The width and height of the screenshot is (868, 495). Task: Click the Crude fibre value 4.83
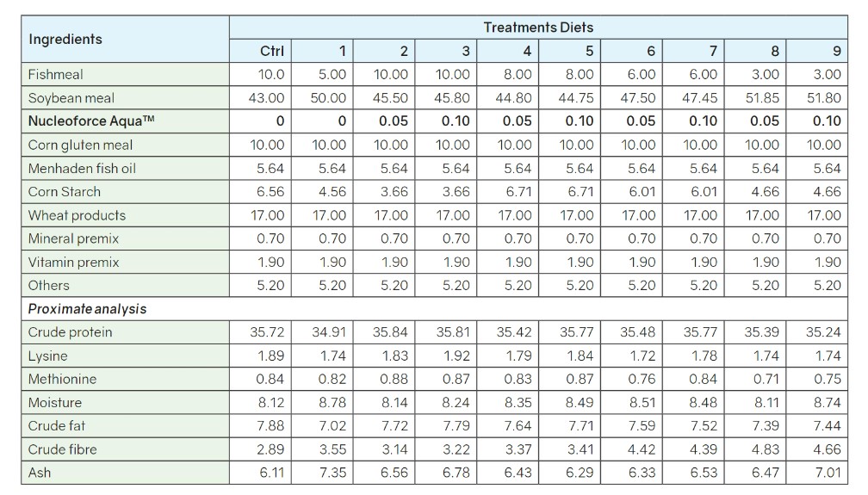coord(764,449)
